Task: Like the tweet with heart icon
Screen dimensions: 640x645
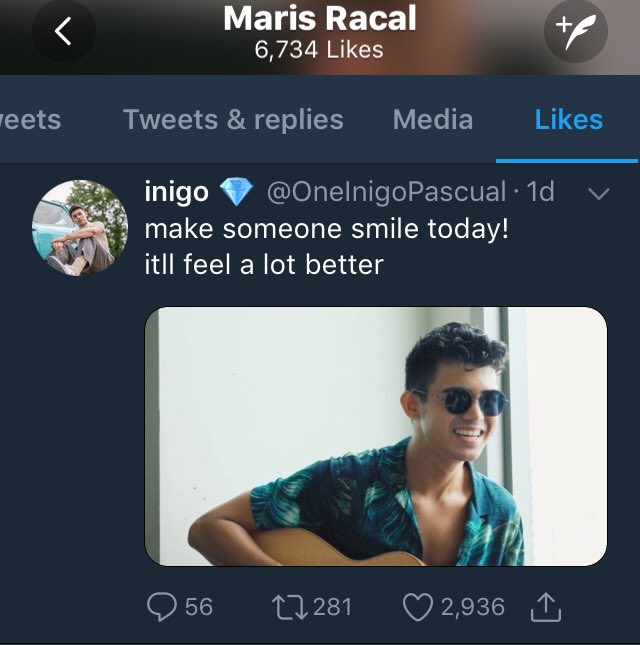Action: tap(417, 607)
